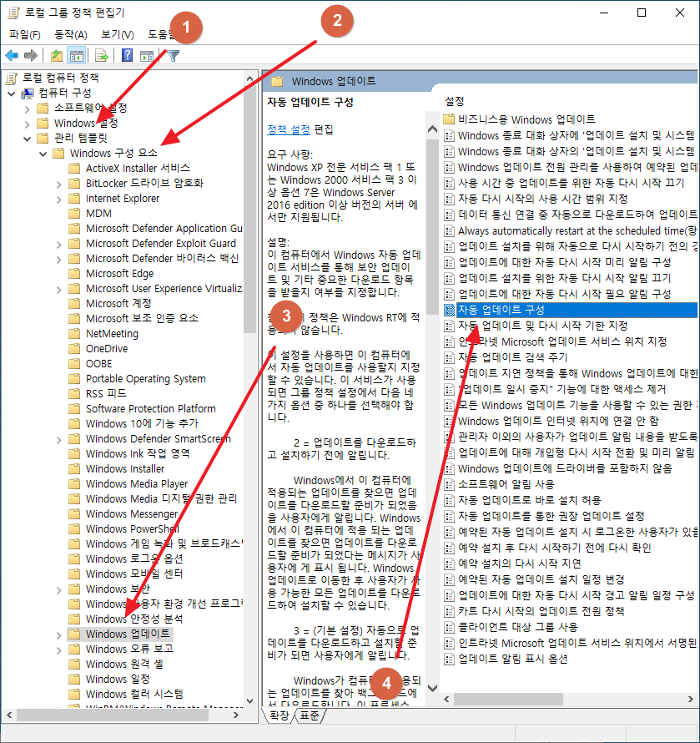Select the Portable Operating System folder
The height and width of the screenshot is (743, 700).
coord(146,379)
